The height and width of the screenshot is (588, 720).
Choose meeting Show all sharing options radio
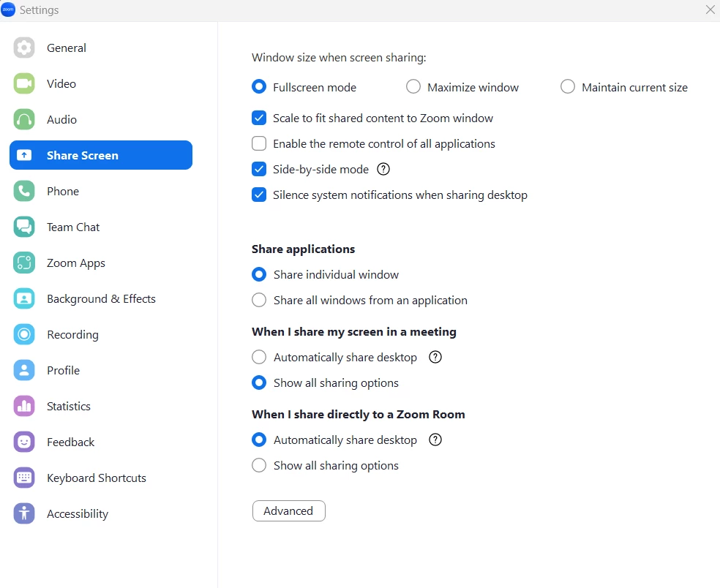pos(259,382)
